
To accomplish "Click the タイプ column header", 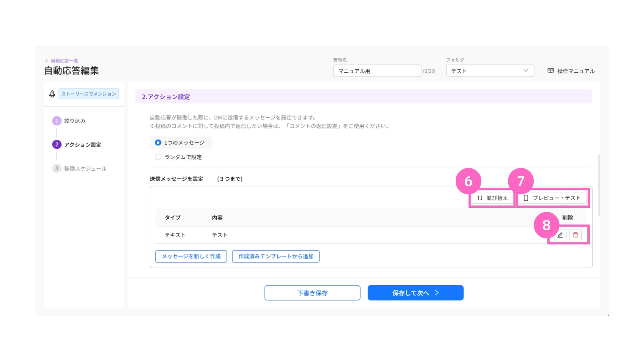I will pos(173,218).
